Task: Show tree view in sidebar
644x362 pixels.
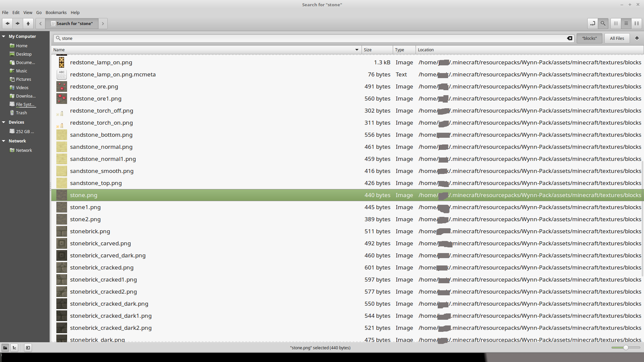Action: click(x=14, y=348)
